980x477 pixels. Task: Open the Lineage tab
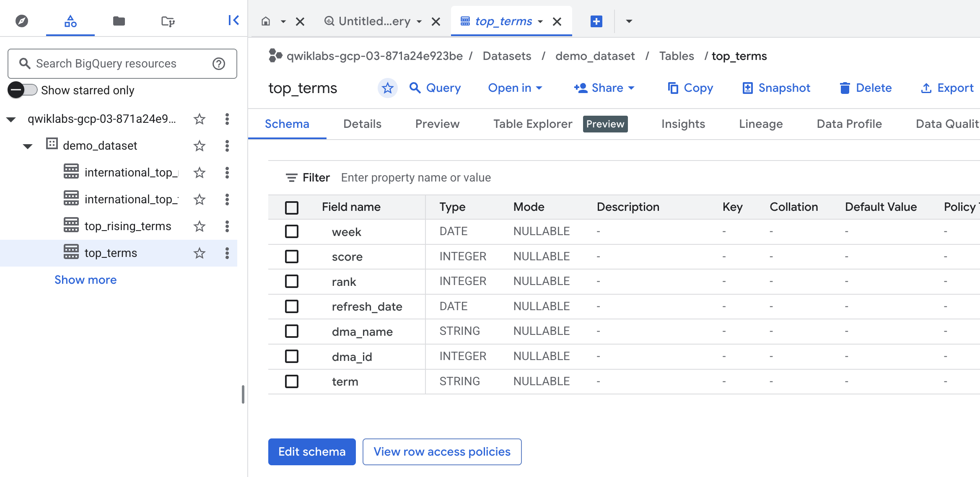[x=761, y=124]
